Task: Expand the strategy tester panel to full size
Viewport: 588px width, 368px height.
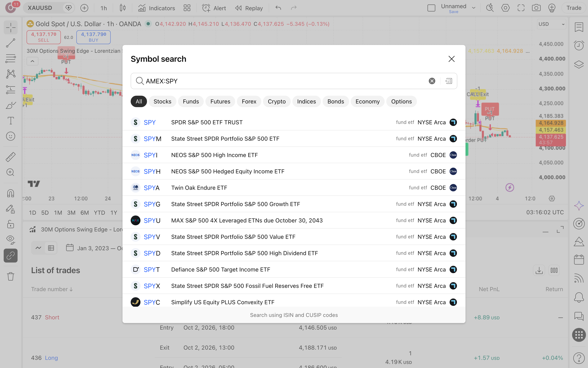Action: (560, 229)
